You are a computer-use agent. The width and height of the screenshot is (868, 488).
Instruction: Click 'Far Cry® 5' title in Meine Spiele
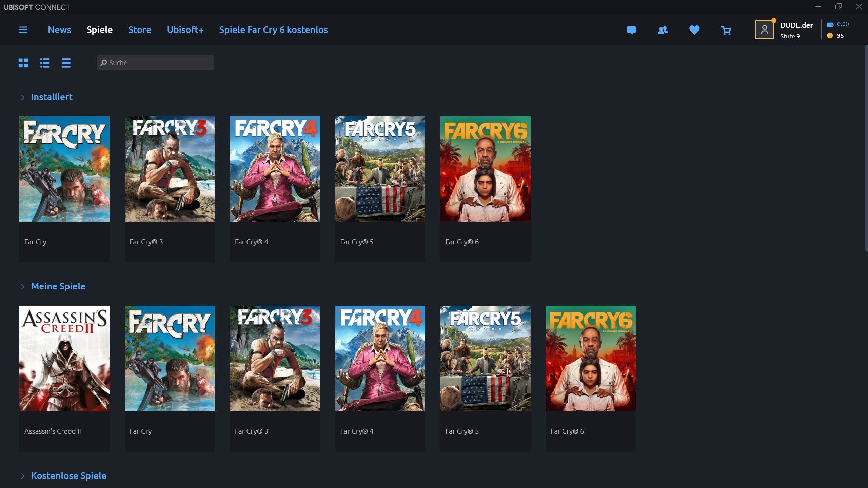pyautogui.click(x=462, y=431)
